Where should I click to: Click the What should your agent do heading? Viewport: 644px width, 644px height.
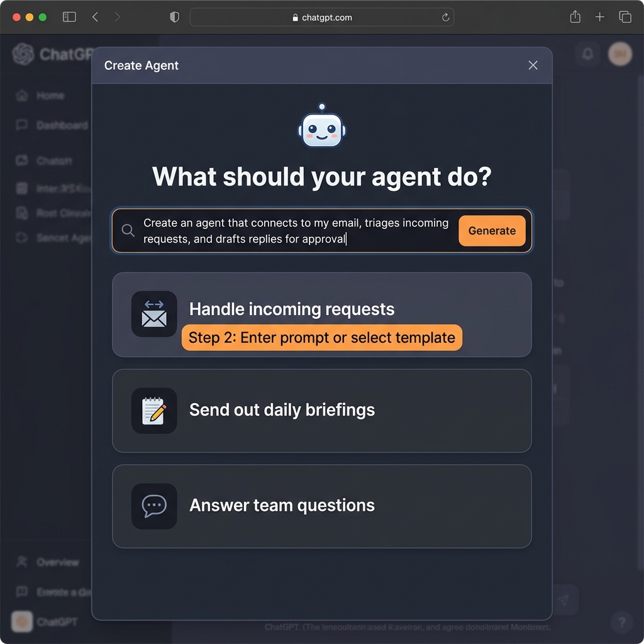coord(321,177)
